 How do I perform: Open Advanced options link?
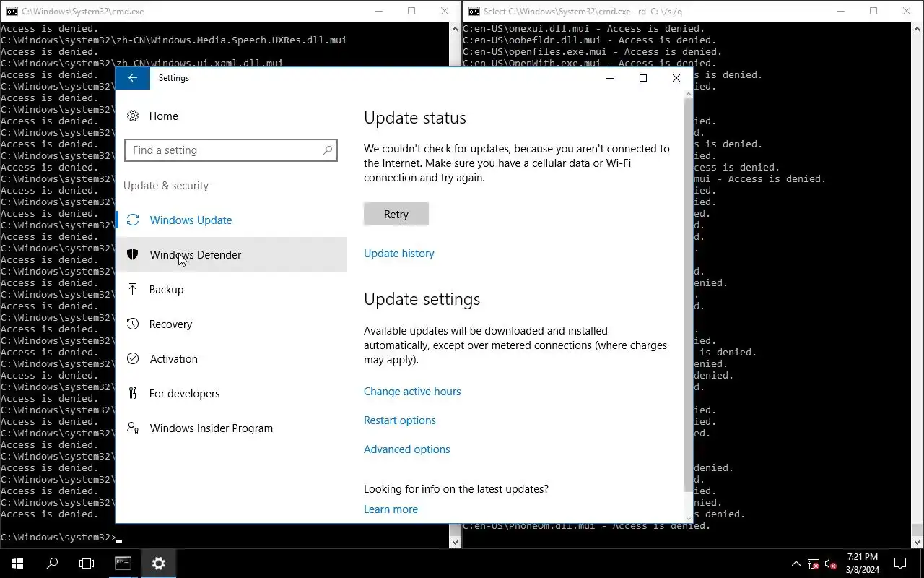(407, 449)
